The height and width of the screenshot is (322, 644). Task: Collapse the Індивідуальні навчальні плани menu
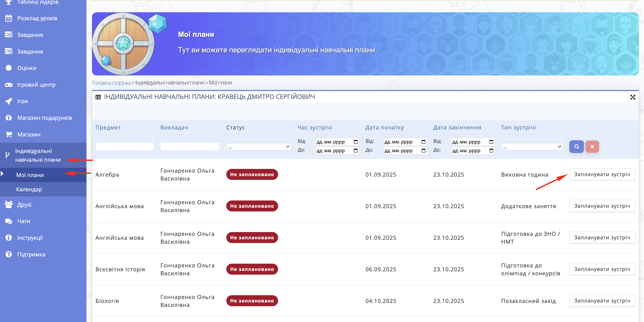click(38, 155)
